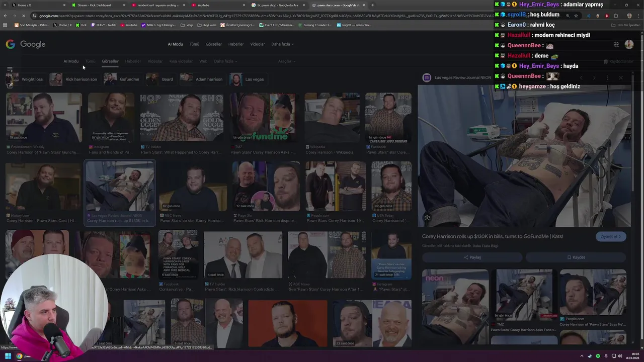Image resolution: width=644 pixels, height=362 pixels.
Task: Open the YouTube bookmark in the bookmarks bar
Action: (x=128, y=25)
